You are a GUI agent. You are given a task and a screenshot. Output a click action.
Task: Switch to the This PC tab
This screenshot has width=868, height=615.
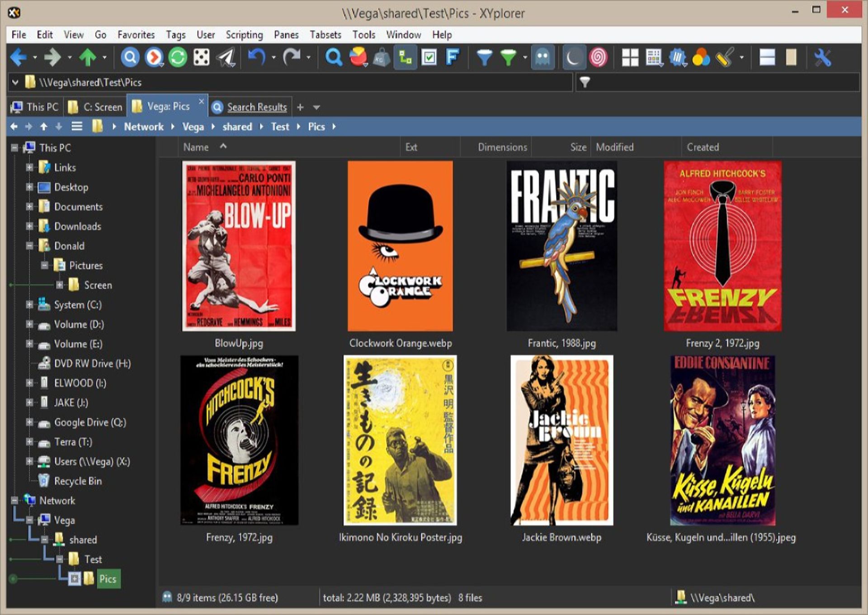(35, 107)
